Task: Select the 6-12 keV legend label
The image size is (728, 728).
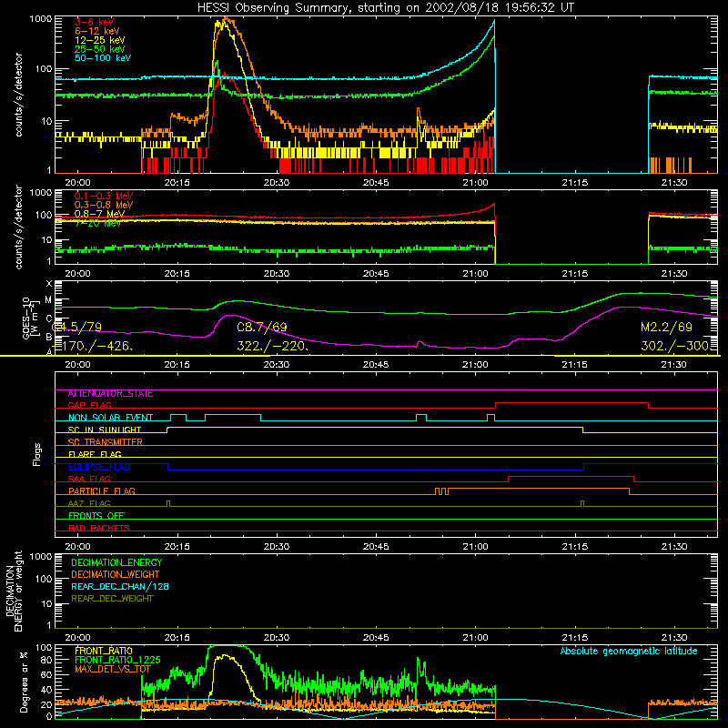Action: coord(97,31)
